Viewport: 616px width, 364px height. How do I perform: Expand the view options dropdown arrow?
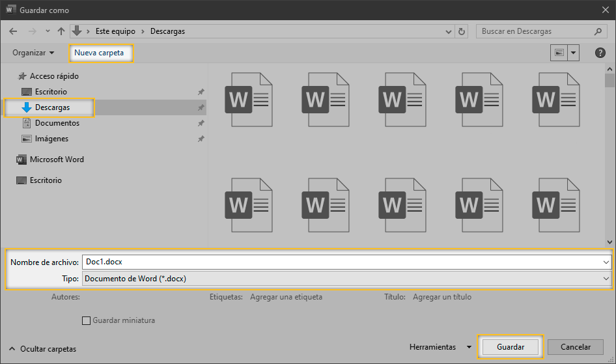[574, 53]
